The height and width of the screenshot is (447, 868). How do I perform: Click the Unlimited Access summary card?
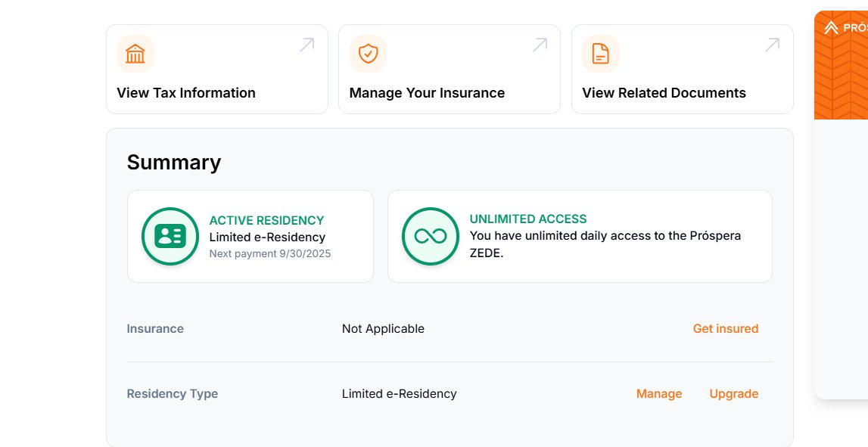pyautogui.click(x=580, y=236)
